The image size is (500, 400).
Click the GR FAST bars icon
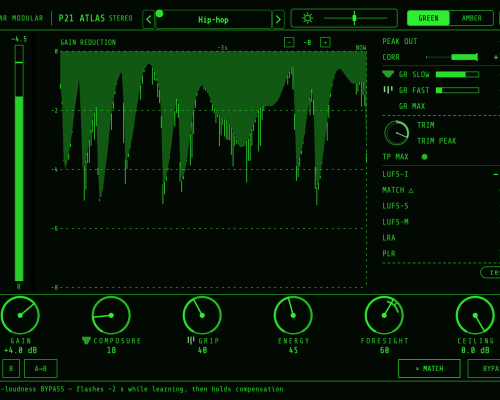tap(388, 90)
